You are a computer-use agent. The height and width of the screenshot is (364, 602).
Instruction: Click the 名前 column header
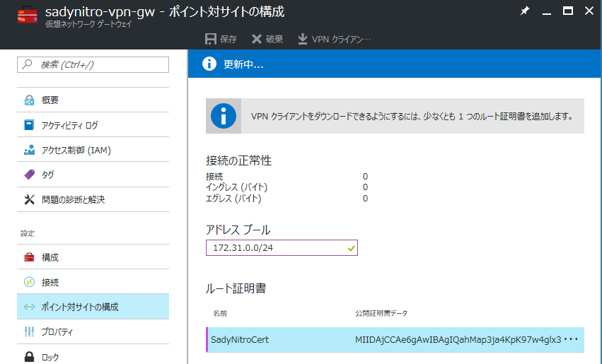220,313
